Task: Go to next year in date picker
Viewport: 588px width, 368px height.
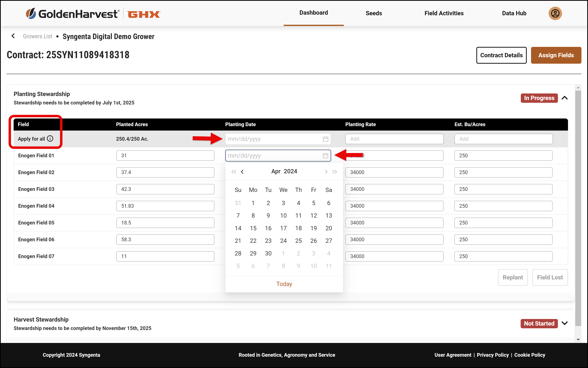Action: click(335, 172)
